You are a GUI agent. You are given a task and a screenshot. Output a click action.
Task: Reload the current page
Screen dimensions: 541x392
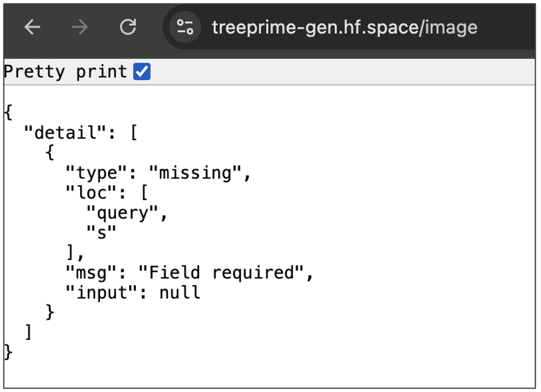pyautogui.click(x=127, y=27)
